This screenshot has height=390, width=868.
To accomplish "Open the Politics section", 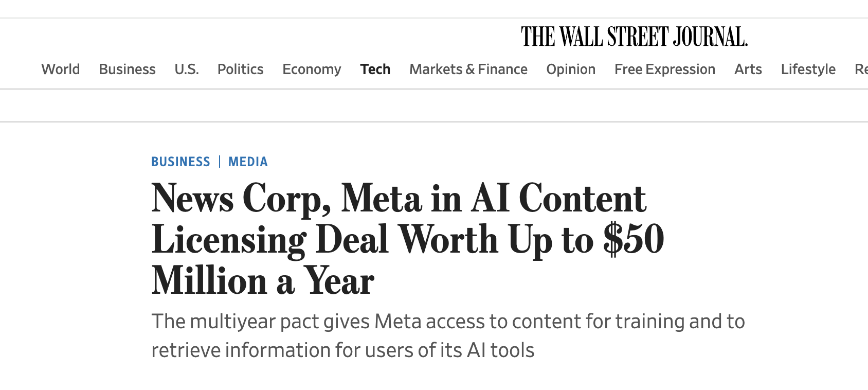I will [x=240, y=69].
